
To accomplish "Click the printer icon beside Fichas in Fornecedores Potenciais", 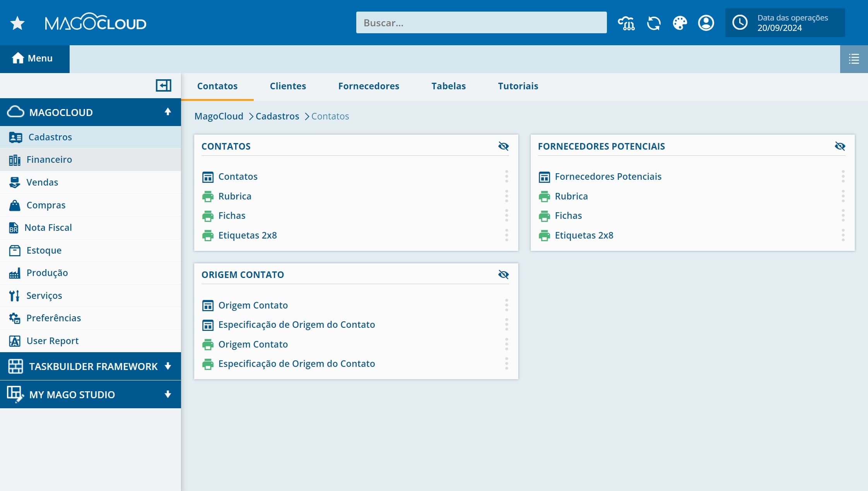I will point(544,216).
